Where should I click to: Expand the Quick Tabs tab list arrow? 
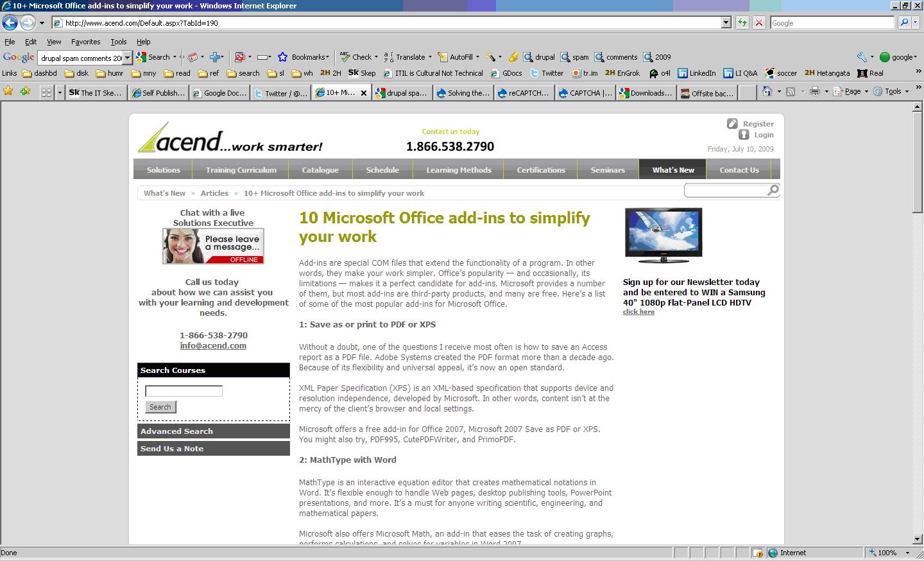coord(60,92)
